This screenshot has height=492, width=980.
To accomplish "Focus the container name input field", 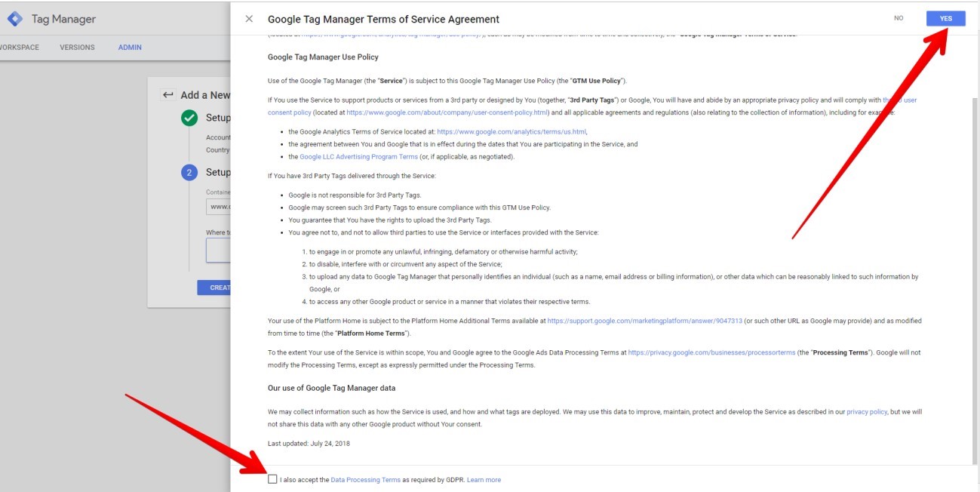I will 219,206.
